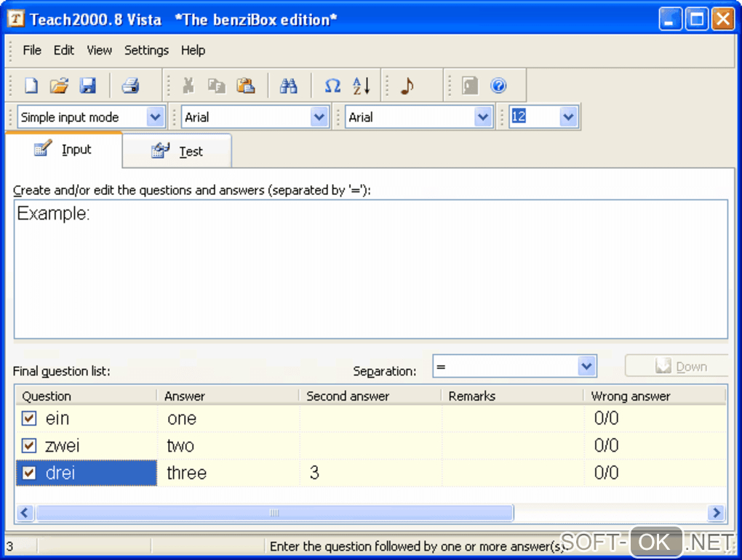Screen dimensions: 742x560
Task: Switch to the Test tab
Action: [x=177, y=151]
